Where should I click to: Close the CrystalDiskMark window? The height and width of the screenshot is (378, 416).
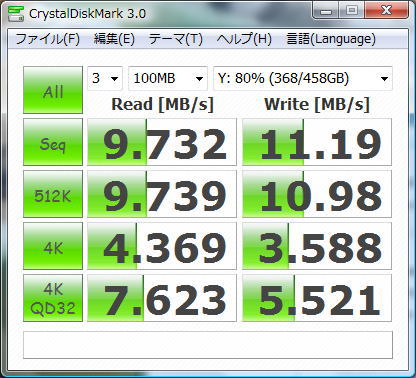point(386,11)
